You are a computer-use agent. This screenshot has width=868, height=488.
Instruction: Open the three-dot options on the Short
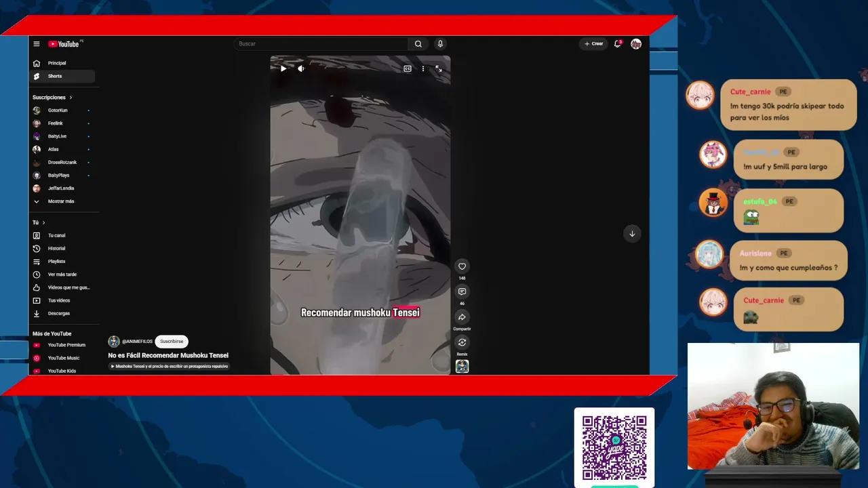(x=423, y=68)
